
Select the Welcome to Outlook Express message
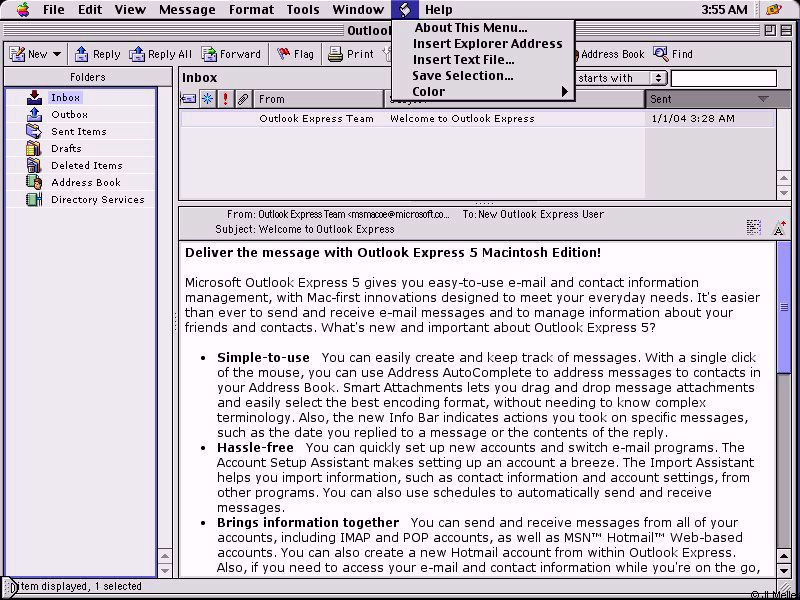tap(477, 118)
